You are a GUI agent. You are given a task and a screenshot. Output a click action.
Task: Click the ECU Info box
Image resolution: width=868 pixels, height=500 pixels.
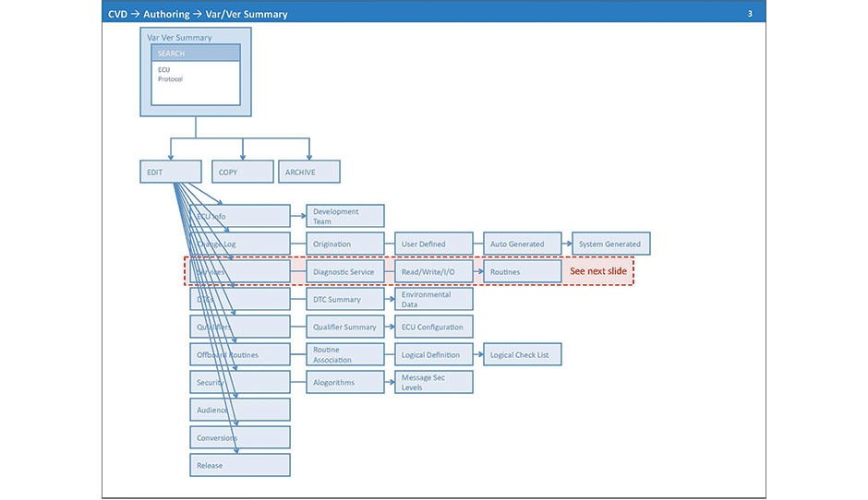click(x=240, y=216)
